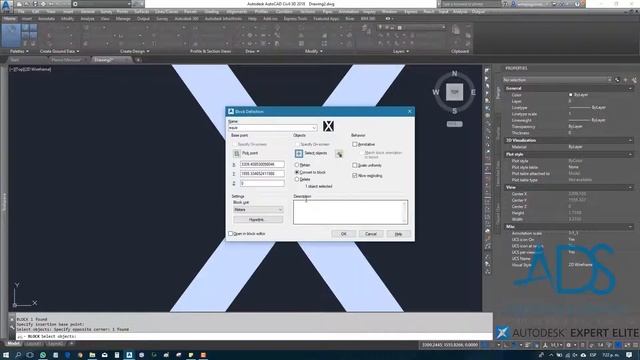Click the W compass direction on ViewCube
Image resolution: width=640 pixels, height=360 pixels.
point(436,92)
